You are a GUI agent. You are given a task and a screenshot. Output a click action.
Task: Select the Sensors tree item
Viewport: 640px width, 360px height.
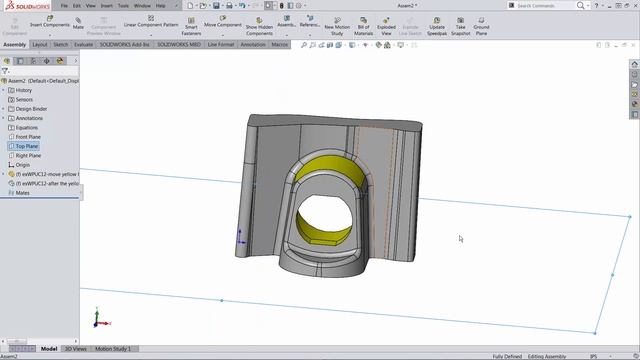click(21, 100)
